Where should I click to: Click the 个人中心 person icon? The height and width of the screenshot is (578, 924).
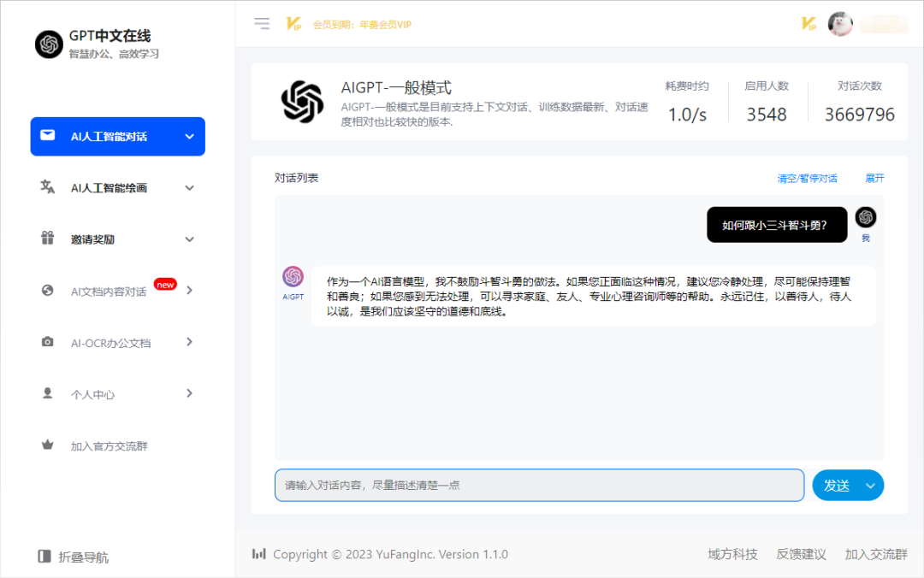tap(46, 393)
